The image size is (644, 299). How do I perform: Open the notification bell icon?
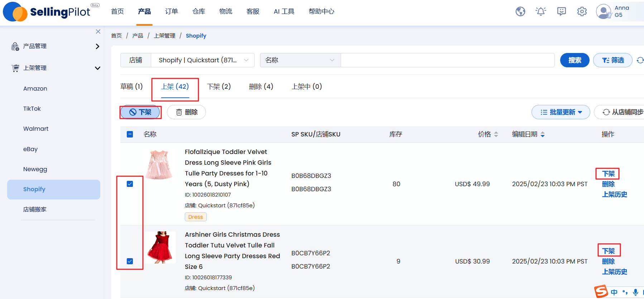[540, 11]
